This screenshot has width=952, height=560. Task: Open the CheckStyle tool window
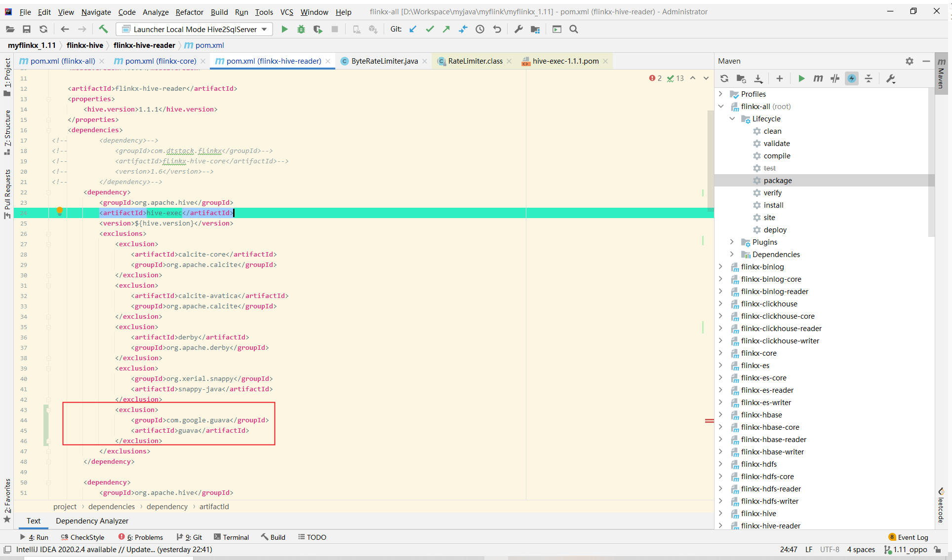coord(82,537)
